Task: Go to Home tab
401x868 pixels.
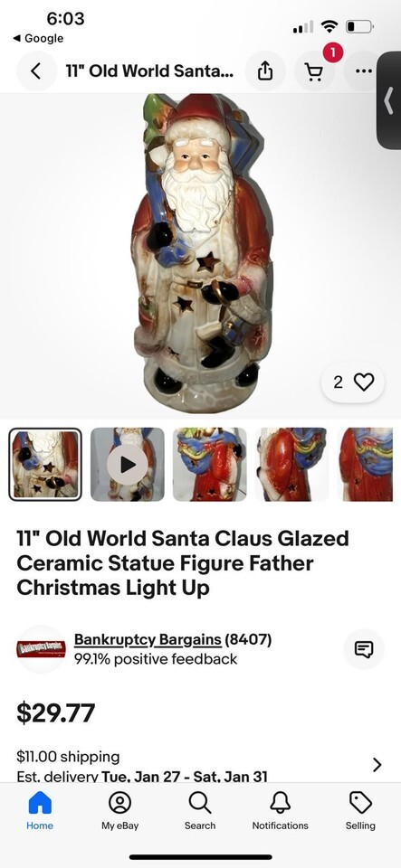Action: pyautogui.click(x=40, y=810)
